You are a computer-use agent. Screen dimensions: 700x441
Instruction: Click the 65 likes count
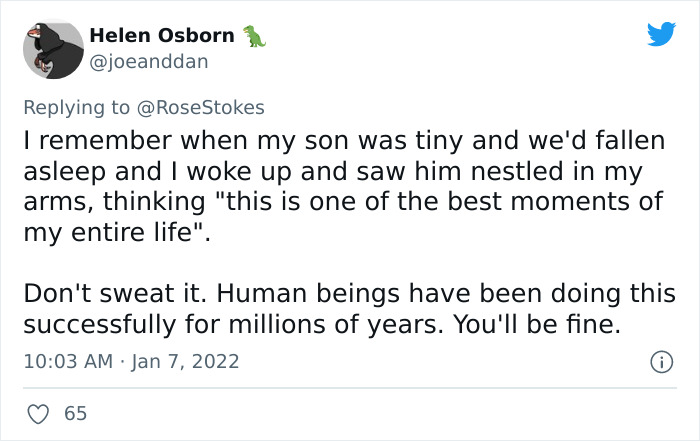(x=74, y=412)
